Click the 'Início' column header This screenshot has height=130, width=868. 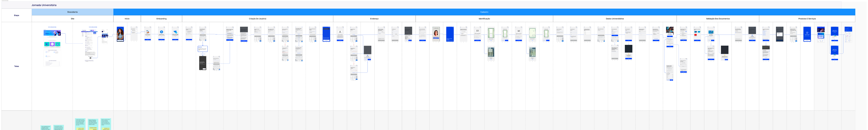pyautogui.click(x=127, y=19)
